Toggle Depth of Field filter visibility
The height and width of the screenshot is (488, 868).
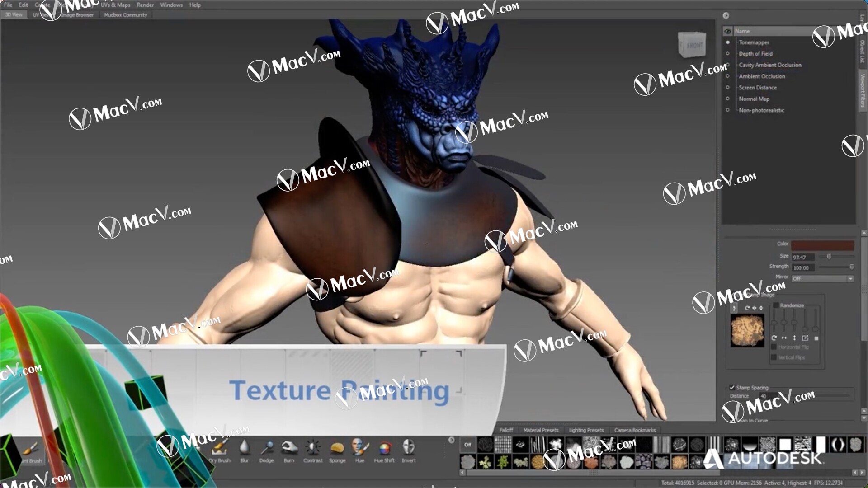pos(727,54)
